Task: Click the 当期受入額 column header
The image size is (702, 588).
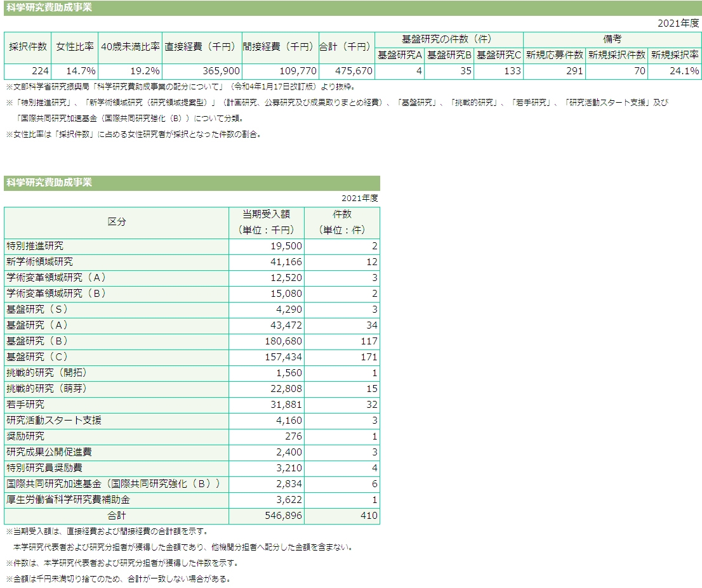Action: tap(267, 223)
